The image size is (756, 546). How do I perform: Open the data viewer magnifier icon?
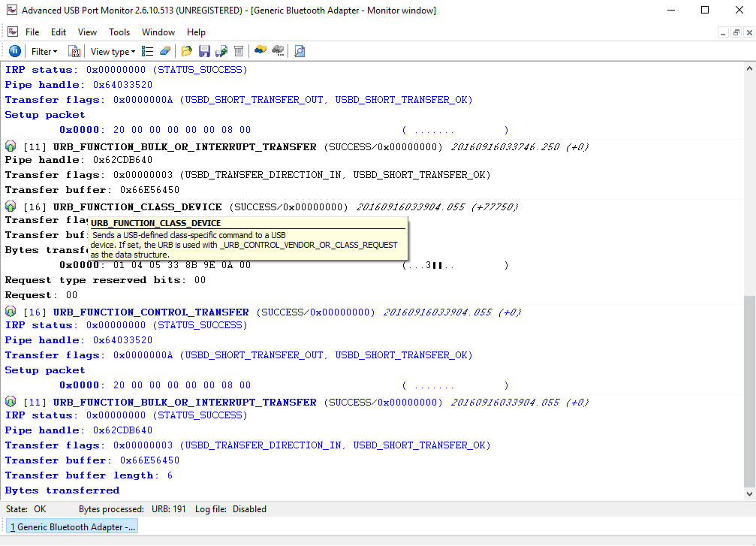tap(299, 51)
